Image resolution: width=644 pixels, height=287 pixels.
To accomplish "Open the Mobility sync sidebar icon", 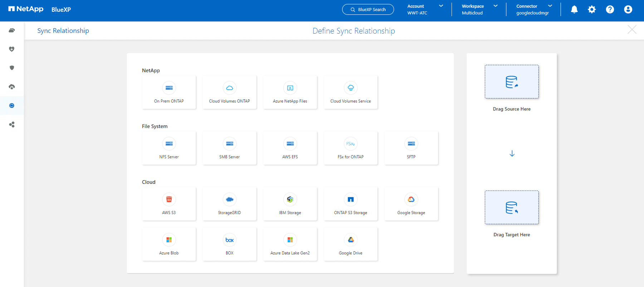I will (12, 105).
